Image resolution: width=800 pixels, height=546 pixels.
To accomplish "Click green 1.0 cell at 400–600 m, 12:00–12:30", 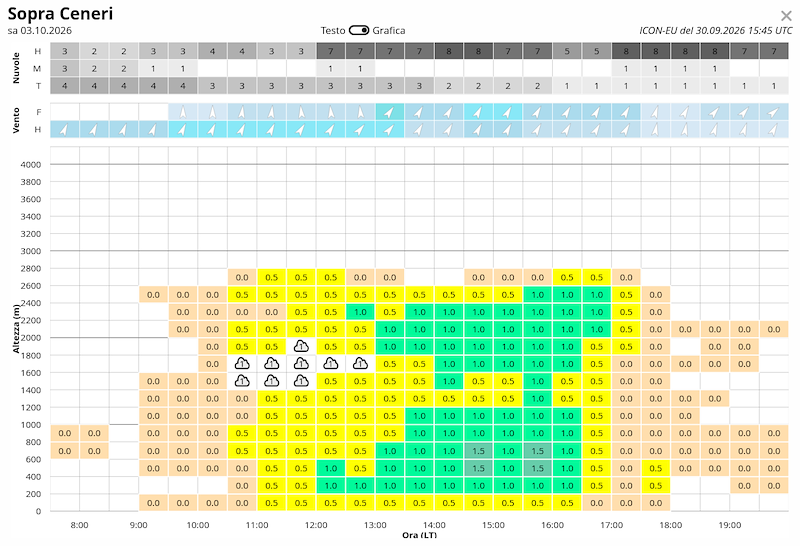I will point(331,468).
